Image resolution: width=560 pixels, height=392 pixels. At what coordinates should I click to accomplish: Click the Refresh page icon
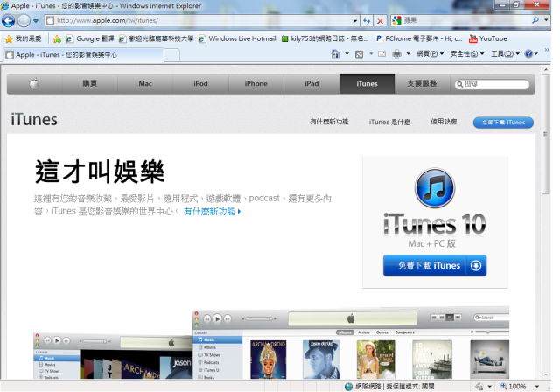tap(367, 21)
